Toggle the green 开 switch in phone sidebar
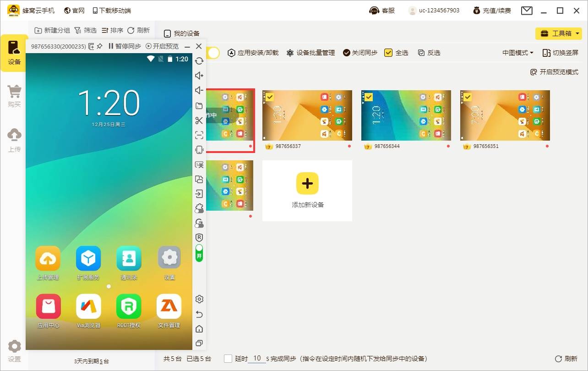The width and height of the screenshot is (588, 371). [199, 253]
